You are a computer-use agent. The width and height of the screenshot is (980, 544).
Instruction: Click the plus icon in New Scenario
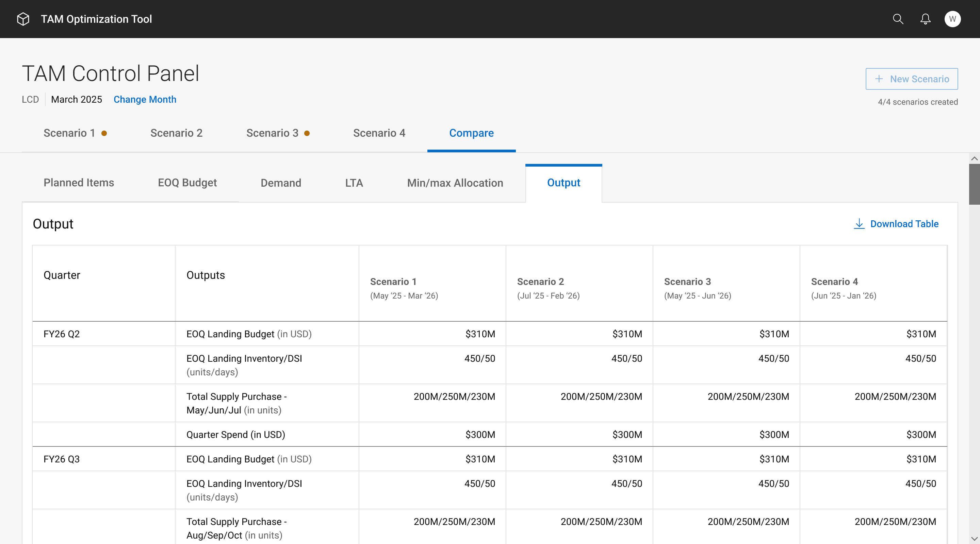pyautogui.click(x=879, y=79)
